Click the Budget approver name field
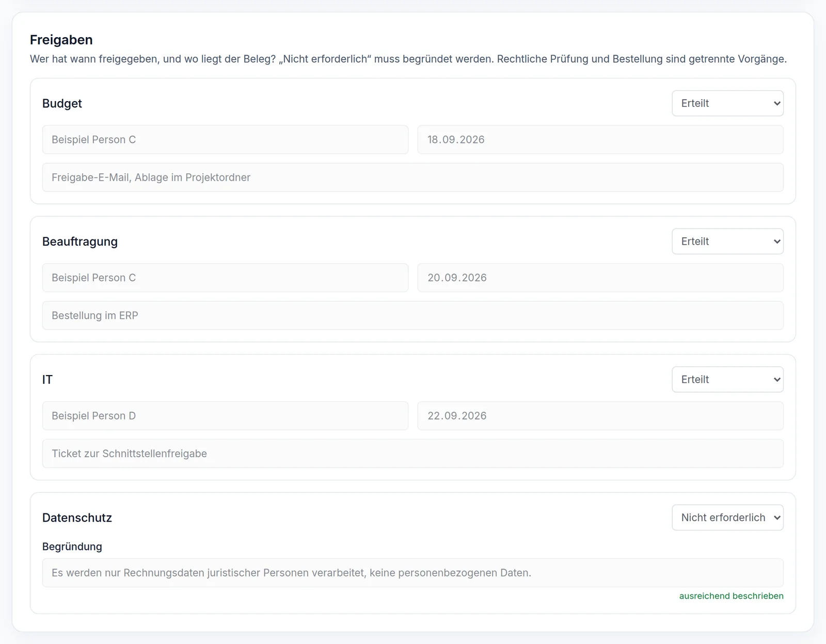 point(225,140)
